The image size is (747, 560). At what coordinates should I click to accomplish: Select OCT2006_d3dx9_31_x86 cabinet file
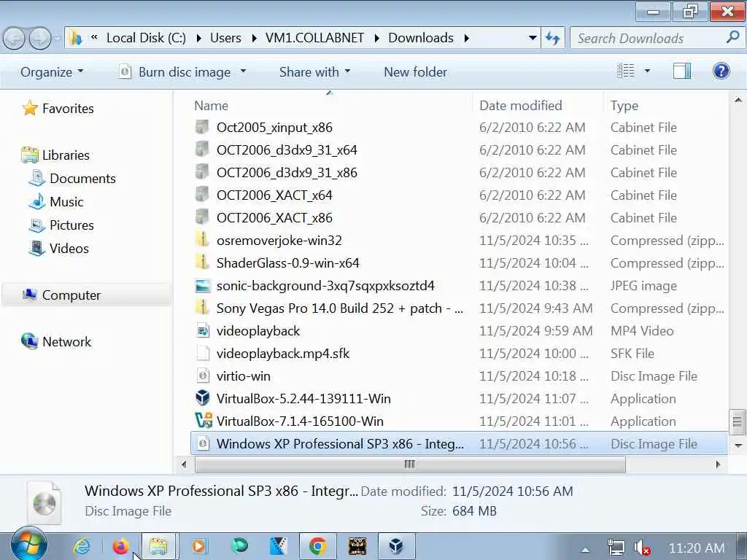click(287, 173)
